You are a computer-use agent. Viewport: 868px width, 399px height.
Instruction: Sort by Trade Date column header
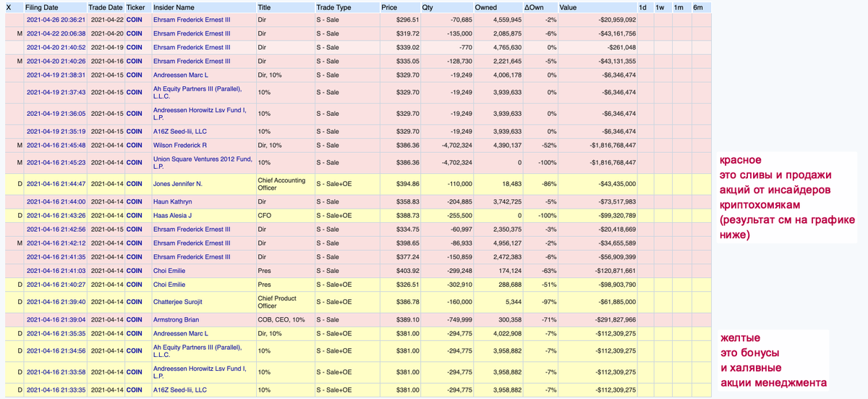click(106, 7)
